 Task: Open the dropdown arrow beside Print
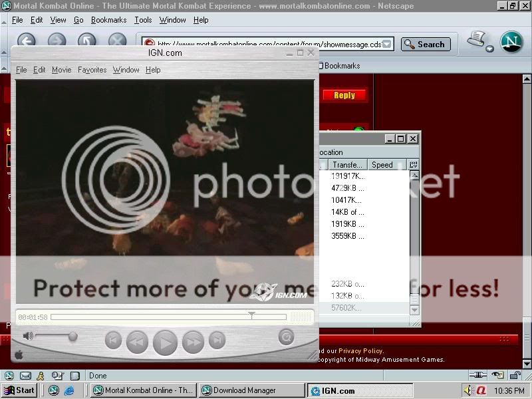point(490,49)
